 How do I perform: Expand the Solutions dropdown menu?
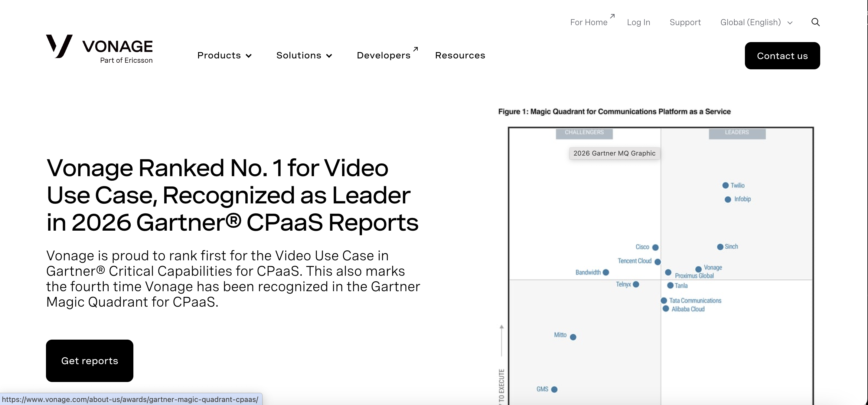pyautogui.click(x=304, y=55)
